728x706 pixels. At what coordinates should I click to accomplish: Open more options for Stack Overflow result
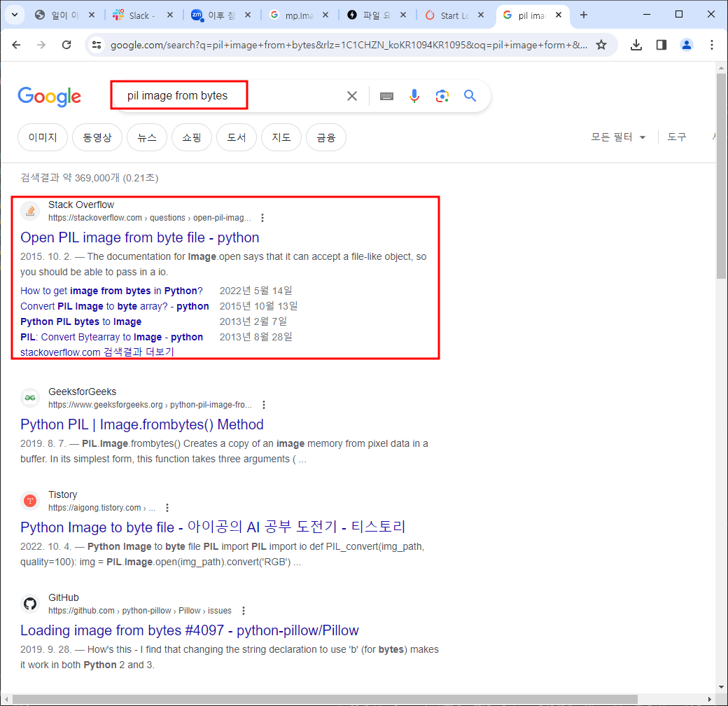[x=262, y=218]
